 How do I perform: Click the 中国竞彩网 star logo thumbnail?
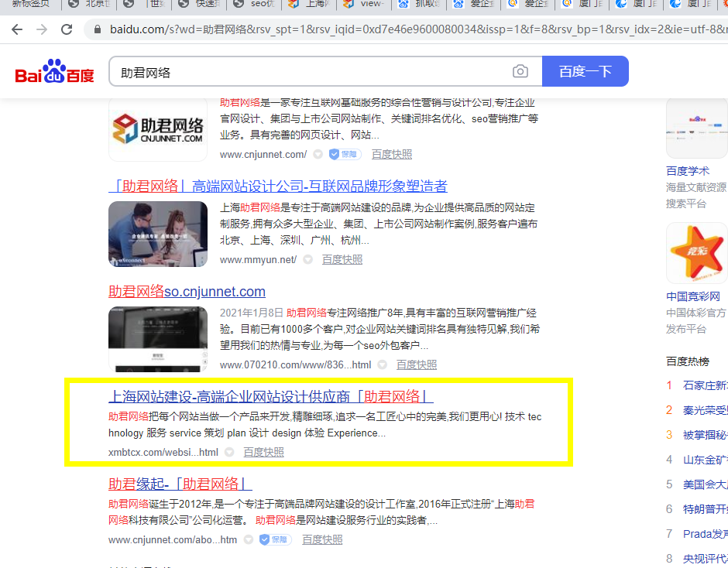(697, 253)
